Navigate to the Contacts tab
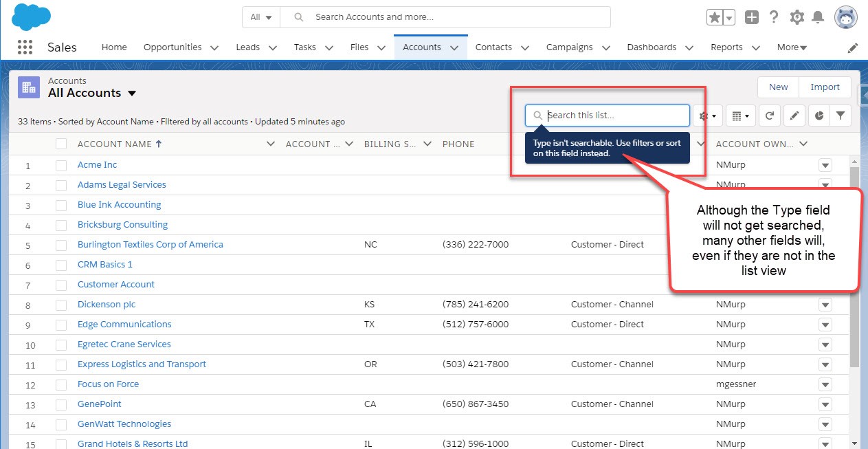This screenshot has height=449, width=868. tap(493, 47)
